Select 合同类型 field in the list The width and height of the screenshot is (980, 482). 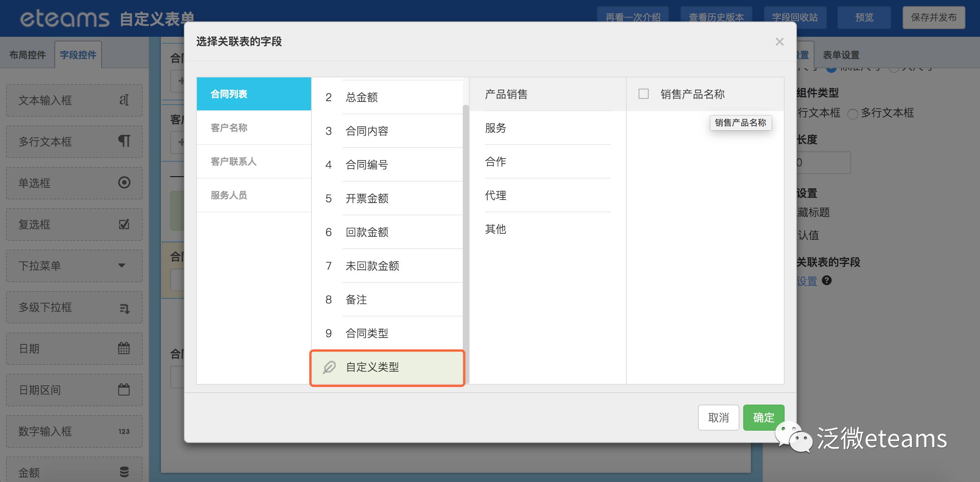(x=367, y=333)
